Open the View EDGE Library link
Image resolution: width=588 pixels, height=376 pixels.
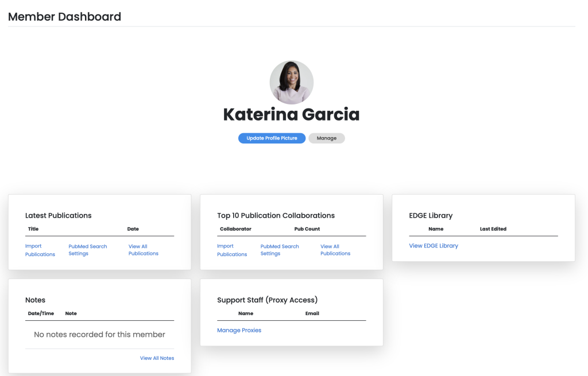(434, 246)
